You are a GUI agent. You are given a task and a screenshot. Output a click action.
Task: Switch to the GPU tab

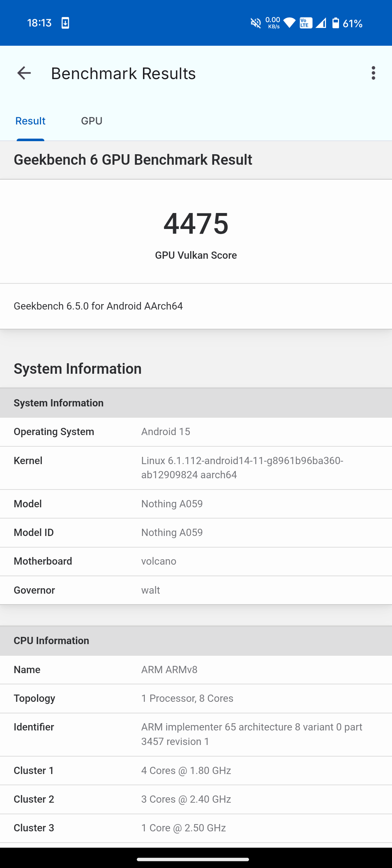pyautogui.click(x=91, y=121)
